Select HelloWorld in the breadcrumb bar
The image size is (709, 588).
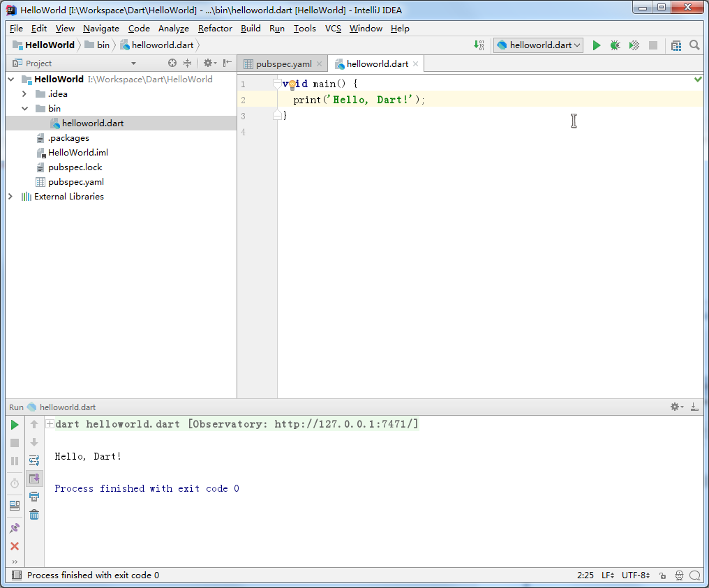(43, 45)
